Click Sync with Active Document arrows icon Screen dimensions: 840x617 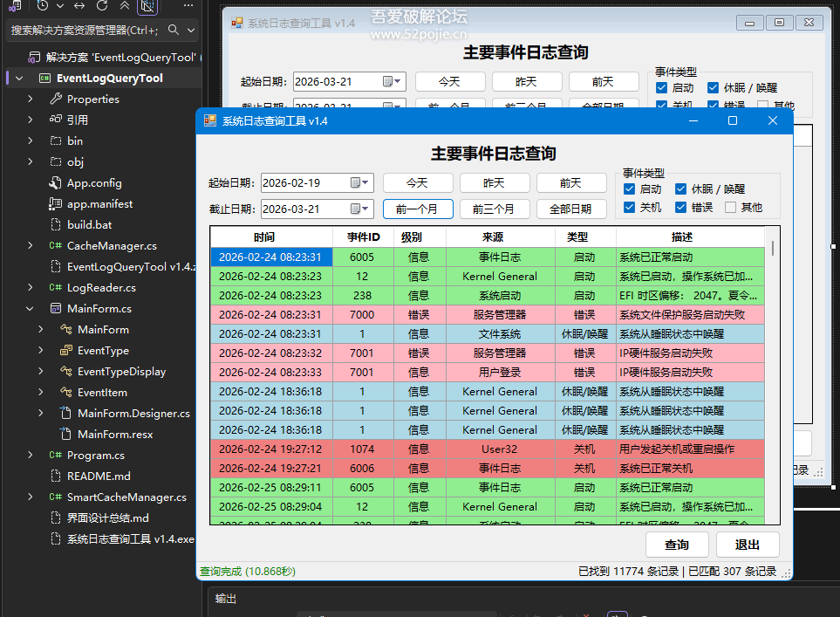pyautogui.click(x=80, y=6)
